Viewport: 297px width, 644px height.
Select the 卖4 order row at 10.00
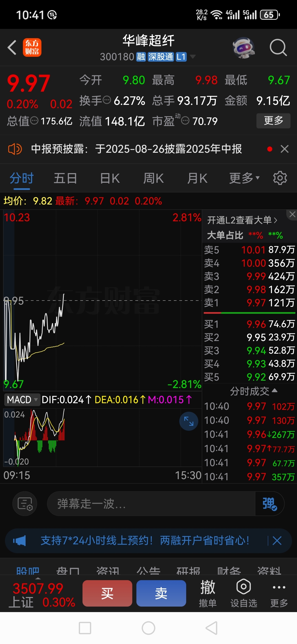(249, 263)
